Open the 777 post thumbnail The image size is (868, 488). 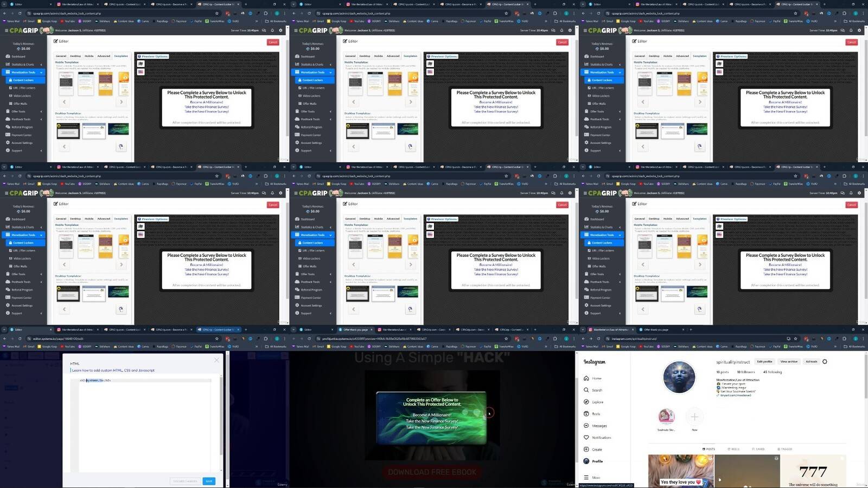[813, 471]
